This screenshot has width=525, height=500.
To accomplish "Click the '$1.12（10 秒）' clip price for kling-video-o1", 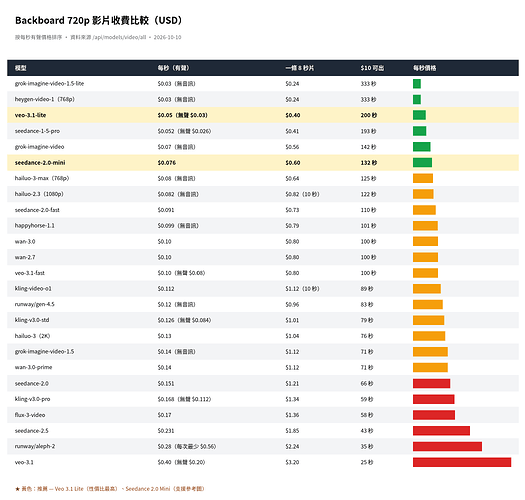I will tap(302, 289).
